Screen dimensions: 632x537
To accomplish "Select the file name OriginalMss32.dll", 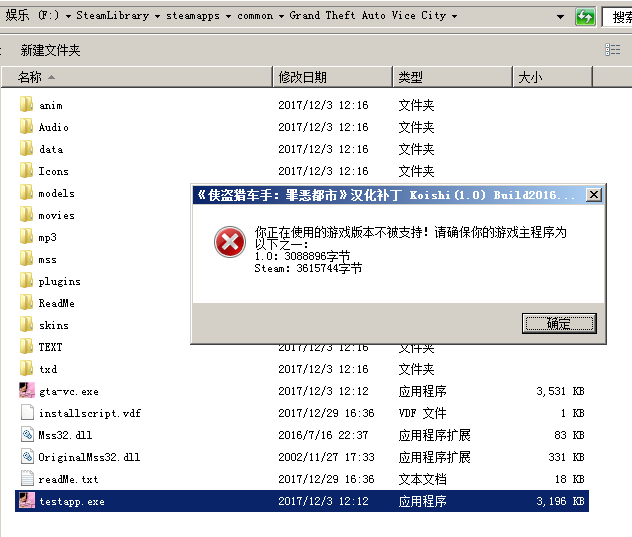I will [x=89, y=457].
